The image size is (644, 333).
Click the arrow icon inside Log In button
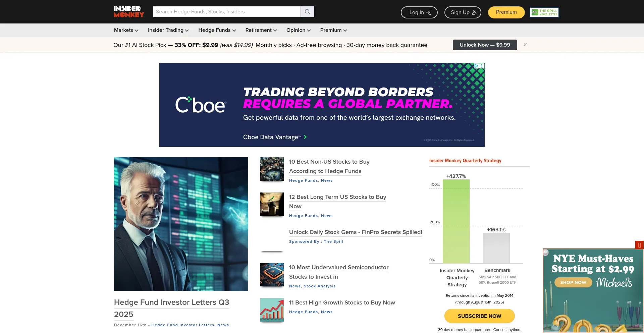[x=428, y=12]
